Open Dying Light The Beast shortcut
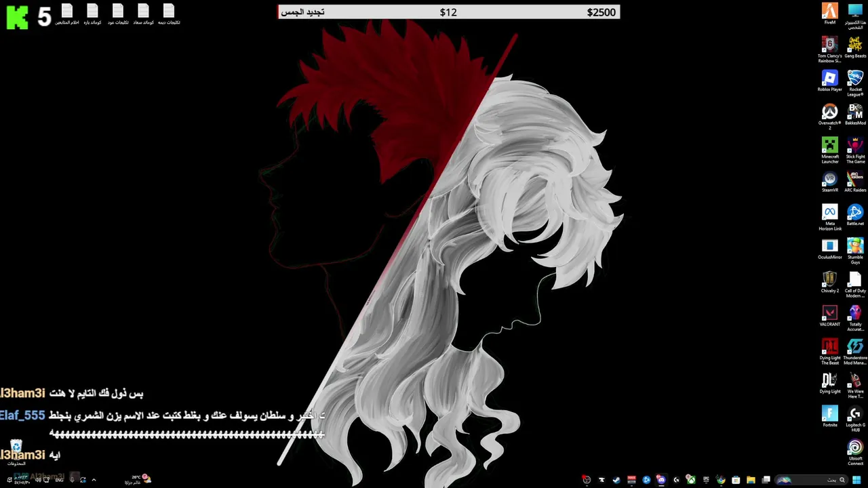868x488 pixels. point(830,352)
